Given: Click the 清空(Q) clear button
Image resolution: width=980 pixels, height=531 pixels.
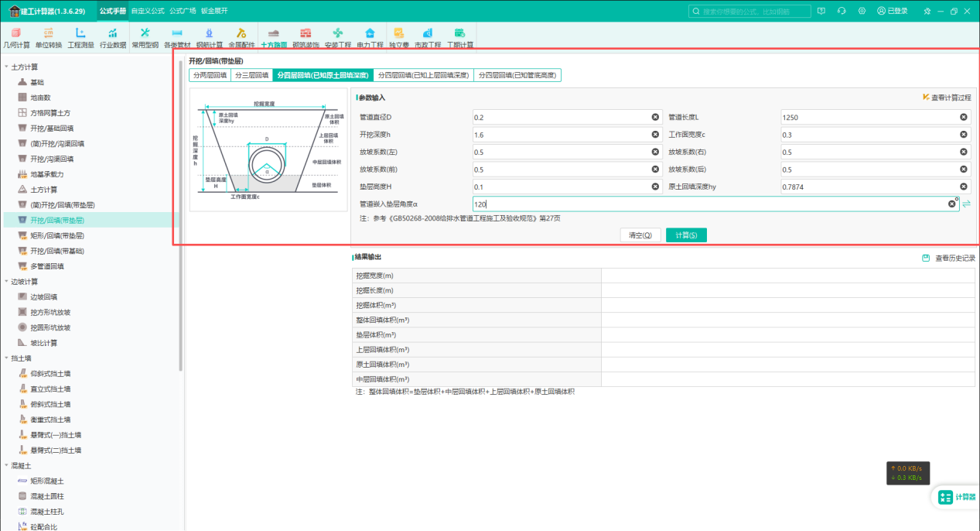Looking at the screenshot, I should coord(640,235).
